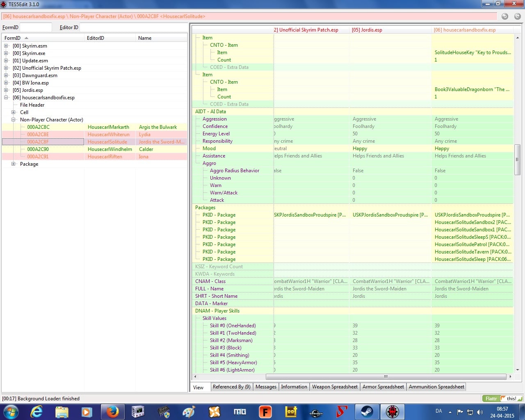Switch to Steam in the taskbar

[367, 412]
